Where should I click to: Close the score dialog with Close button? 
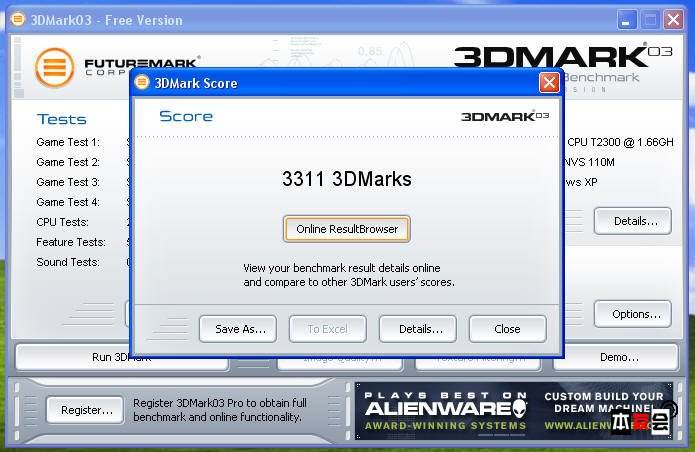pyautogui.click(x=508, y=329)
